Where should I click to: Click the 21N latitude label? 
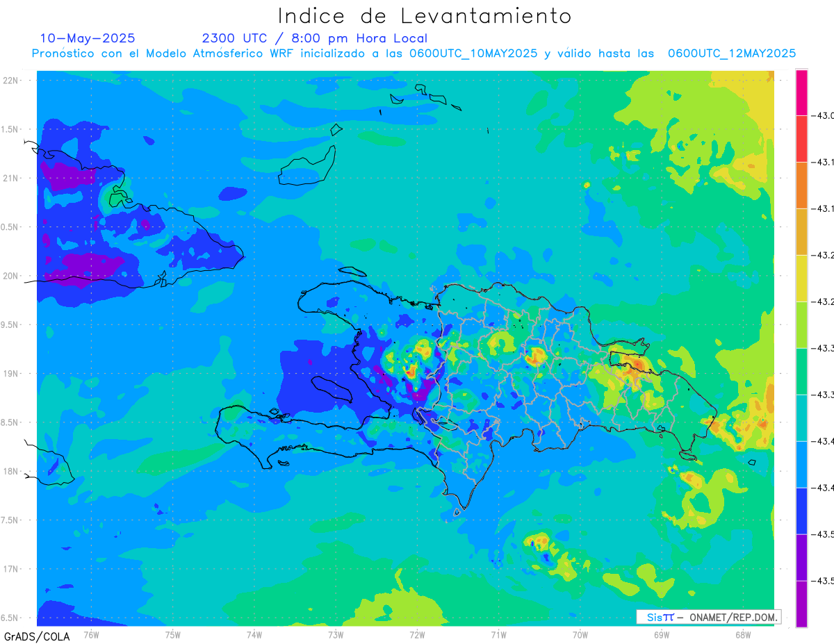(11, 178)
